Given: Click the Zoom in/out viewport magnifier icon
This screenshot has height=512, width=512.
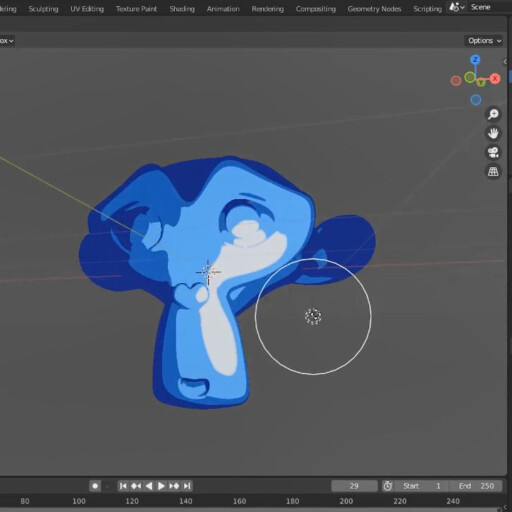Looking at the screenshot, I should [x=493, y=114].
